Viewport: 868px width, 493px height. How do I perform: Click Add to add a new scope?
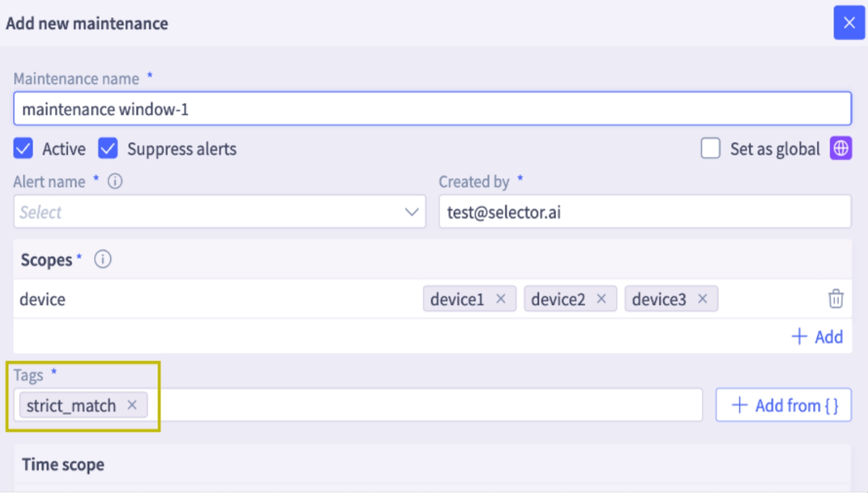point(817,336)
